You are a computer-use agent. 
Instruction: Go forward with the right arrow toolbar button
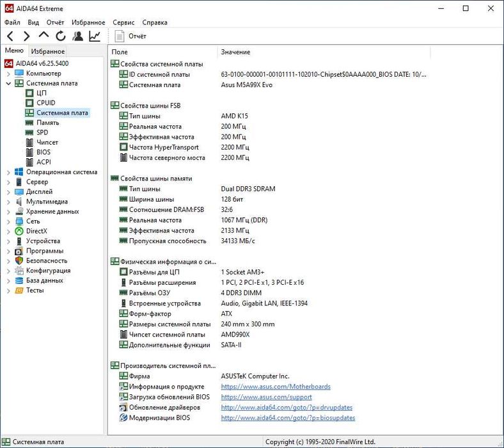pyautogui.click(x=27, y=36)
